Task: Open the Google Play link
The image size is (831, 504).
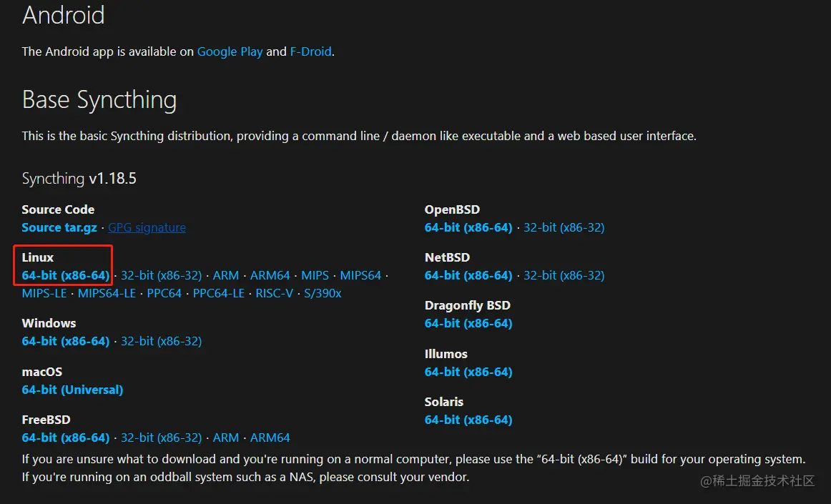Action: (230, 51)
